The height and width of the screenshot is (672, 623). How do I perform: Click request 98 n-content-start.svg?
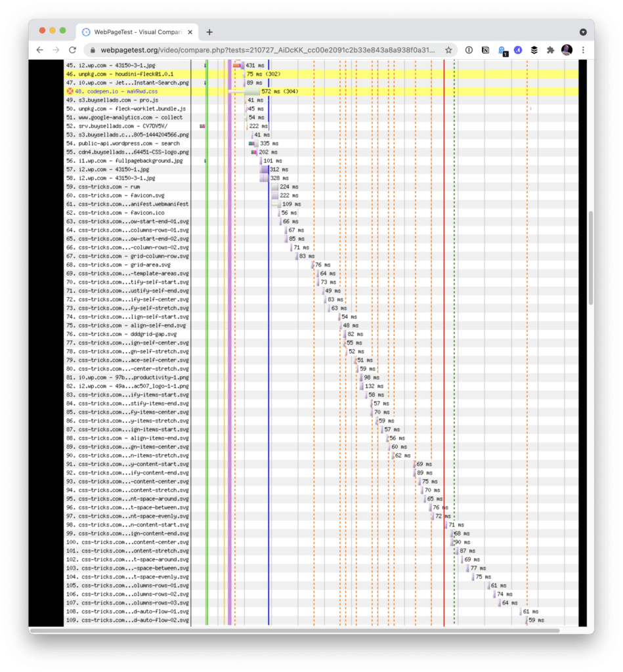pos(127,524)
